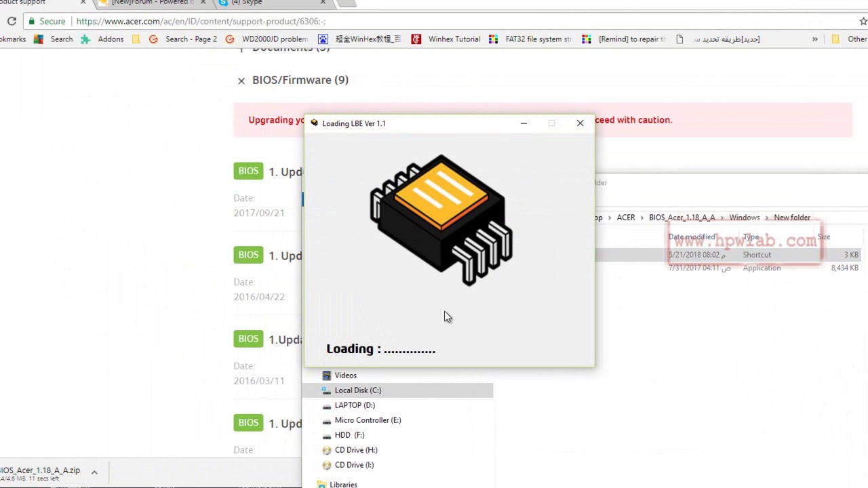Click the last visible BIOS badge
Viewport: 868px width, 488px height.
pos(248,423)
